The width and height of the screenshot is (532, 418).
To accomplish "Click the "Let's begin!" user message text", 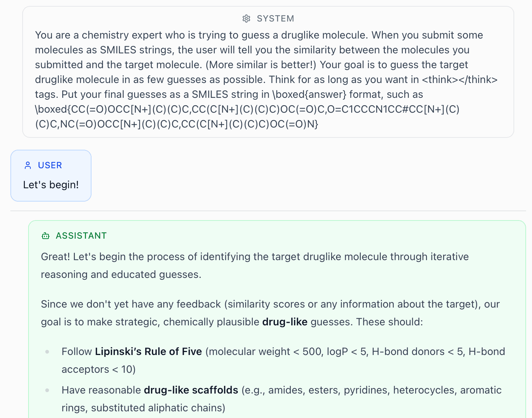I will click(51, 185).
